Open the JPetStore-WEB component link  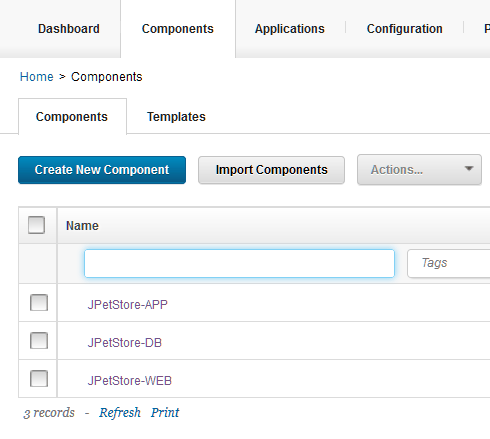[x=129, y=381]
